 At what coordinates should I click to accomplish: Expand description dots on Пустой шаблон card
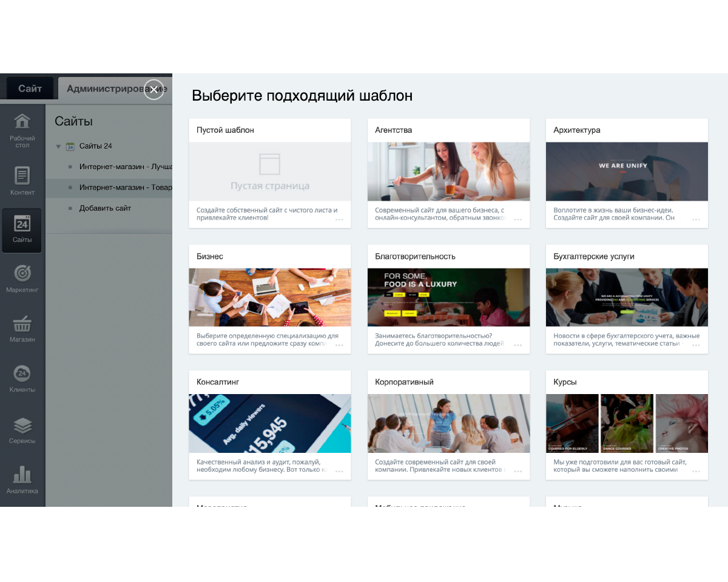[339, 219]
